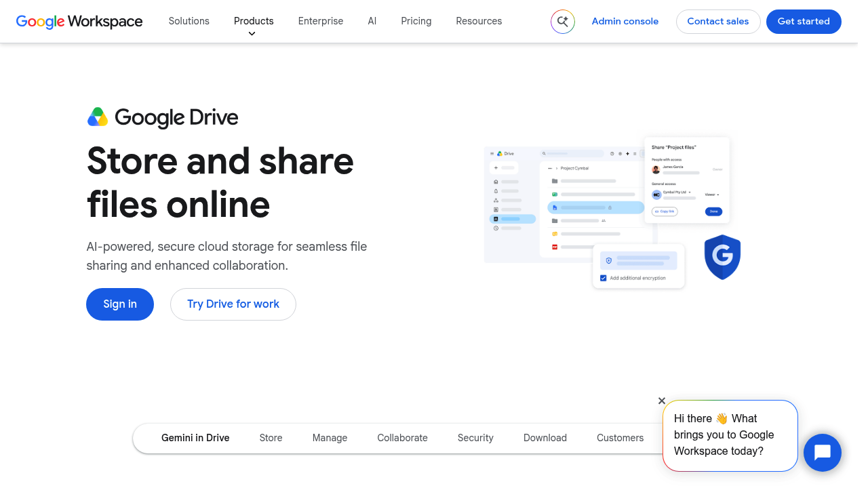
Task: Select the Collaborate tab
Action: (x=402, y=438)
